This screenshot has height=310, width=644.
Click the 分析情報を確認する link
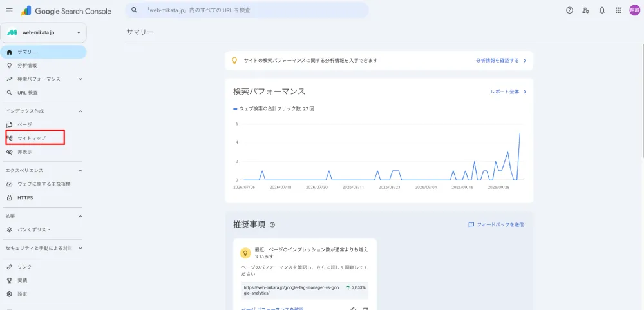(x=501, y=61)
